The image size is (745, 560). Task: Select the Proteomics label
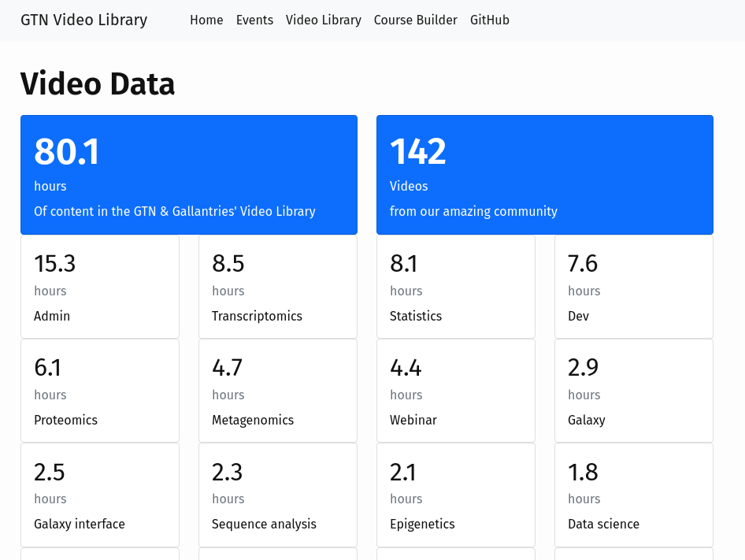coord(65,420)
